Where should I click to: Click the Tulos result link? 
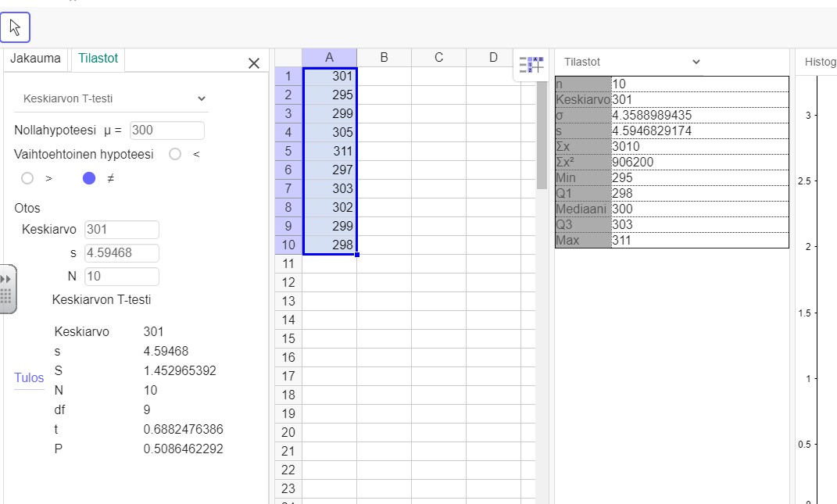point(29,378)
